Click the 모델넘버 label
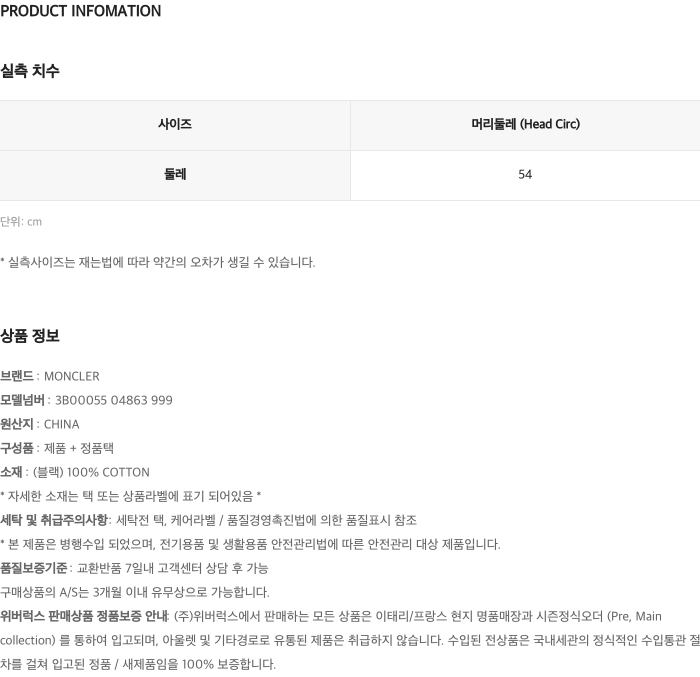 (x=23, y=401)
